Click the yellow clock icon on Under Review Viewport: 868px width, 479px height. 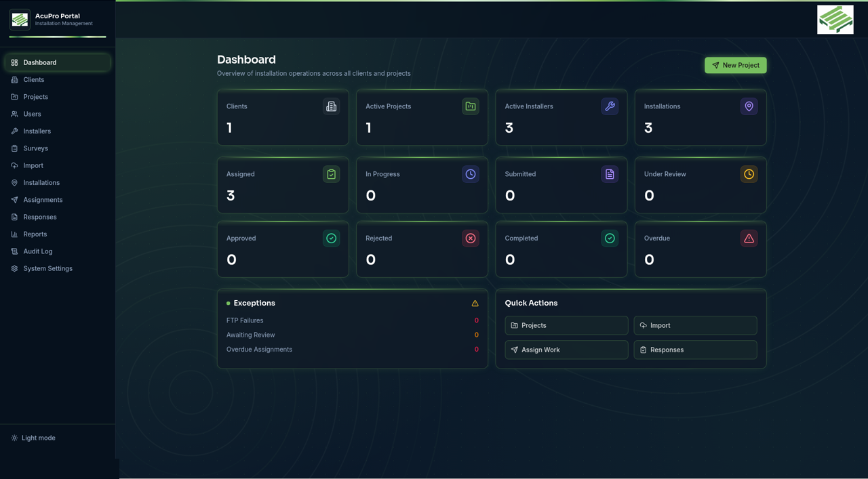pyautogui.click(x=749, y=174)
